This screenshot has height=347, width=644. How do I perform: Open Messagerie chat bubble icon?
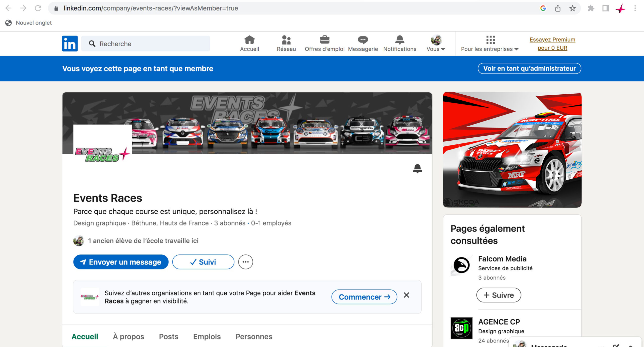(363, 44)
